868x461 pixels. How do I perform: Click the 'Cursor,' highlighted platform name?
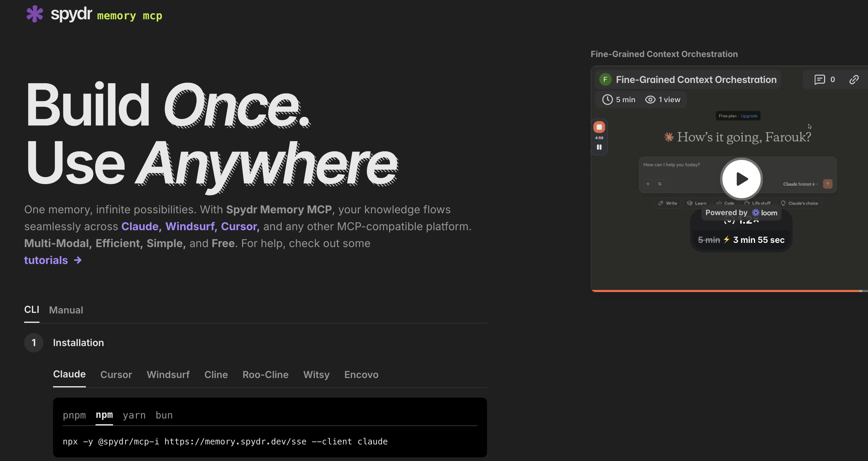click(x=240, y=226)
